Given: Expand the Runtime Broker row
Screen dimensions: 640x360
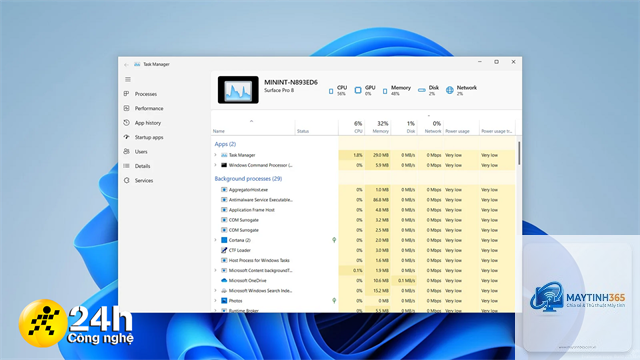Looking at the screenshot, I should point(216,311).
